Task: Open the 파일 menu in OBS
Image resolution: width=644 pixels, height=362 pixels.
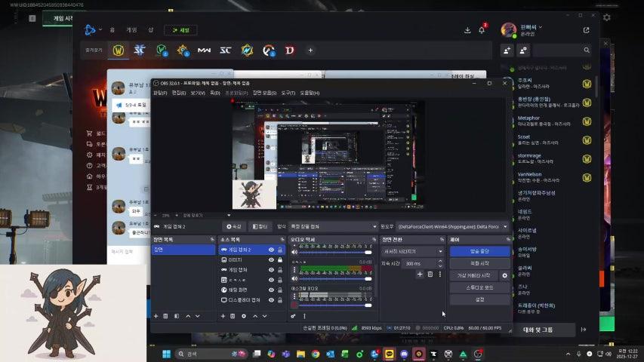Action: tap(159, 93)
